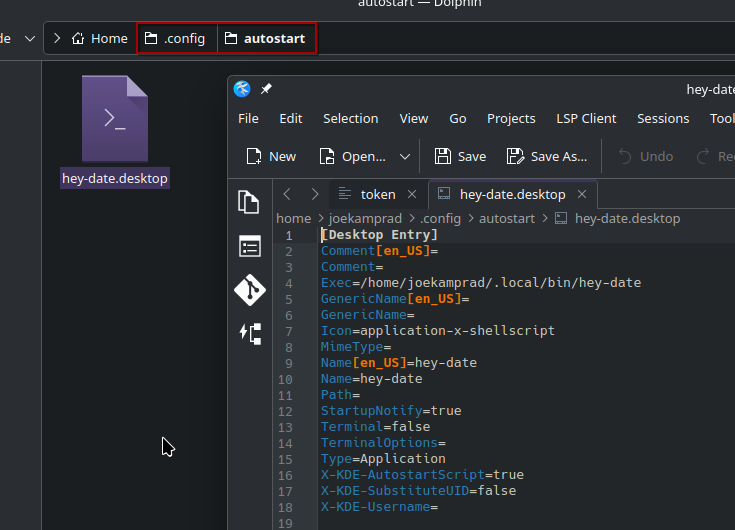Open the Selection menu
735x530 pixels.
351,119
